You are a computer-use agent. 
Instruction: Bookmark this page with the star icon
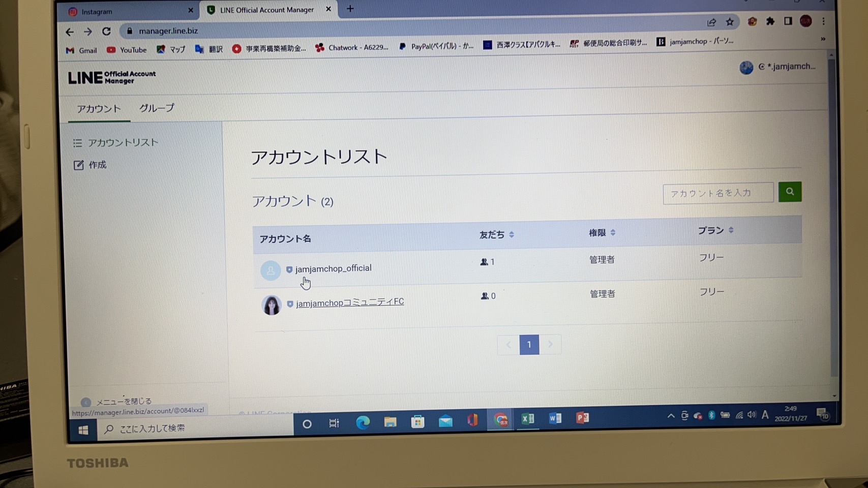[730, 22]
